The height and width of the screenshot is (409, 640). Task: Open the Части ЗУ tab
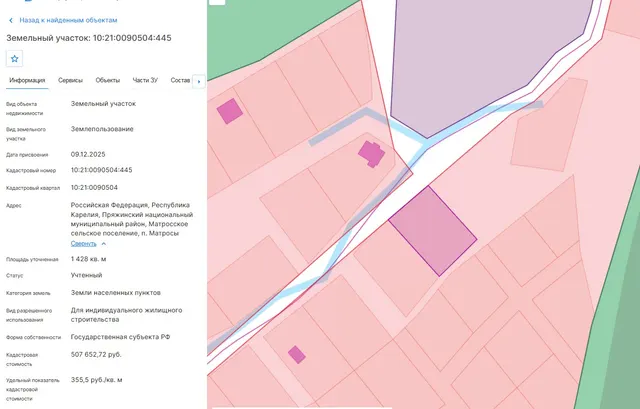[145, 80]
